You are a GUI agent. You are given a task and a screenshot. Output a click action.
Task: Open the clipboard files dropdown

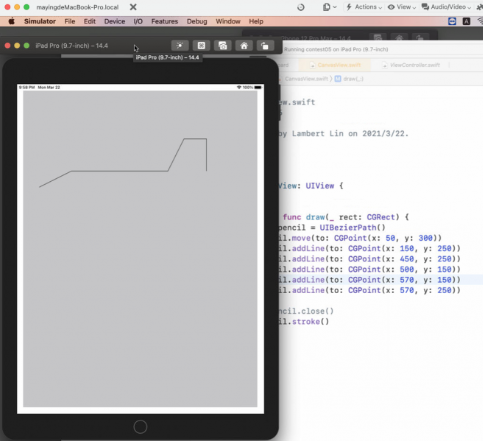(330, 7)
